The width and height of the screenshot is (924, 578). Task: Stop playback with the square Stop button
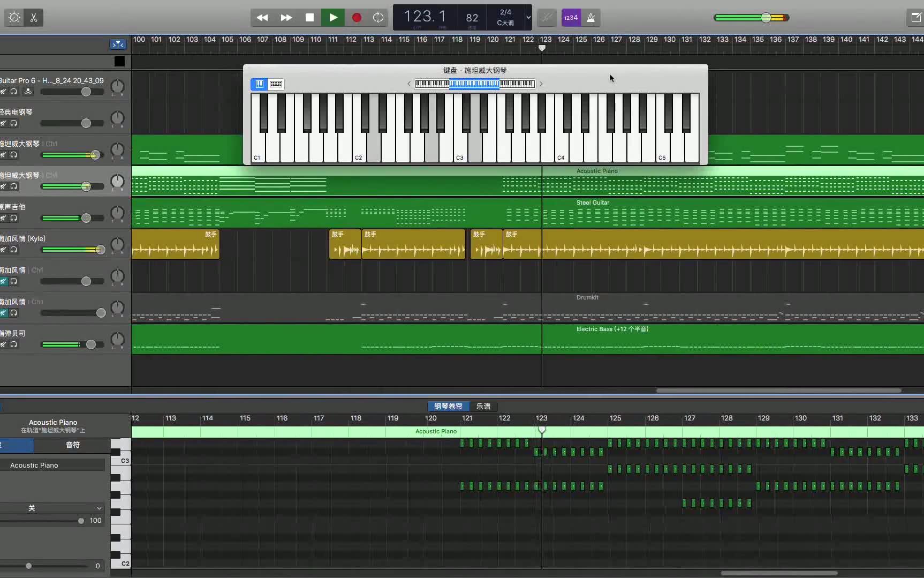309,18
